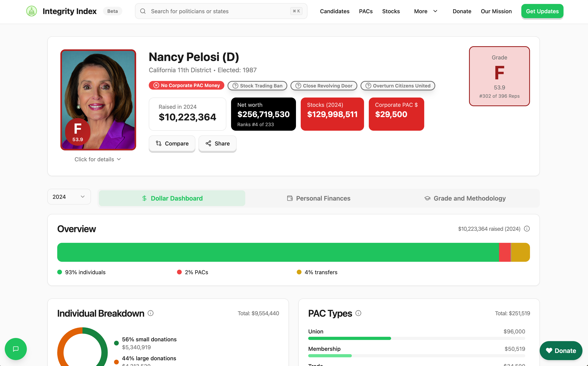Click the info icon beside PAC Types
The image size is (588, 366).
coord(358,313)
